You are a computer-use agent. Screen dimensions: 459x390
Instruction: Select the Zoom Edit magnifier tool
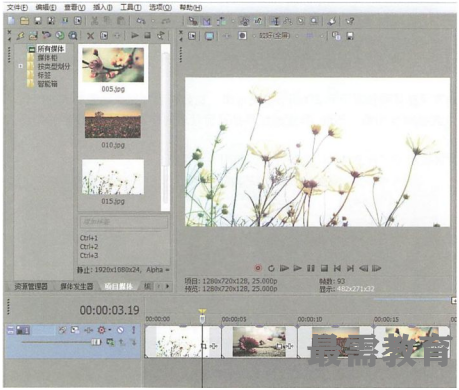314,21
